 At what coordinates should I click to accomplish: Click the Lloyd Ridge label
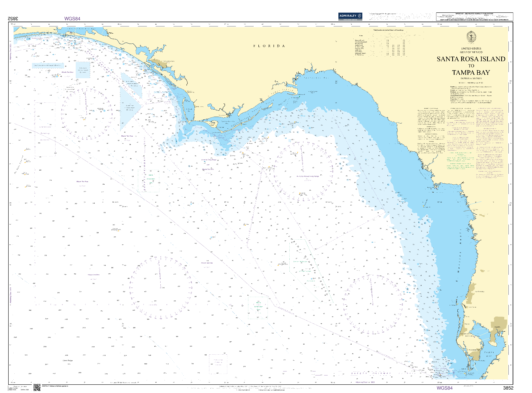68,361
